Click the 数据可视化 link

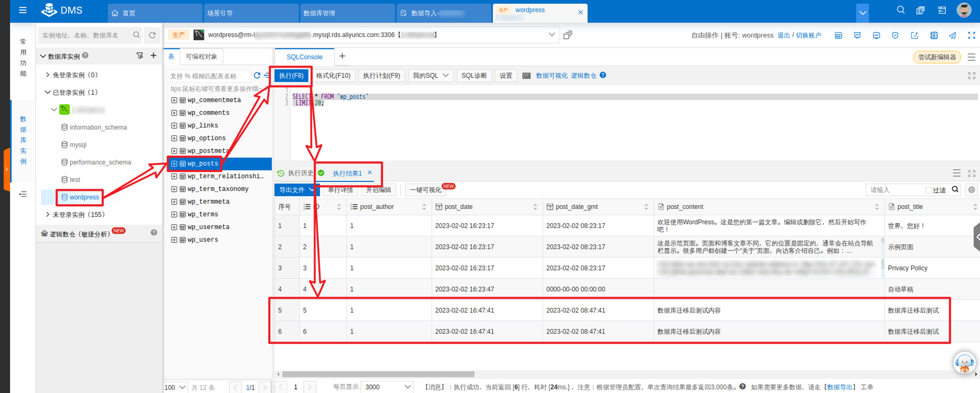tap(551, 75)
